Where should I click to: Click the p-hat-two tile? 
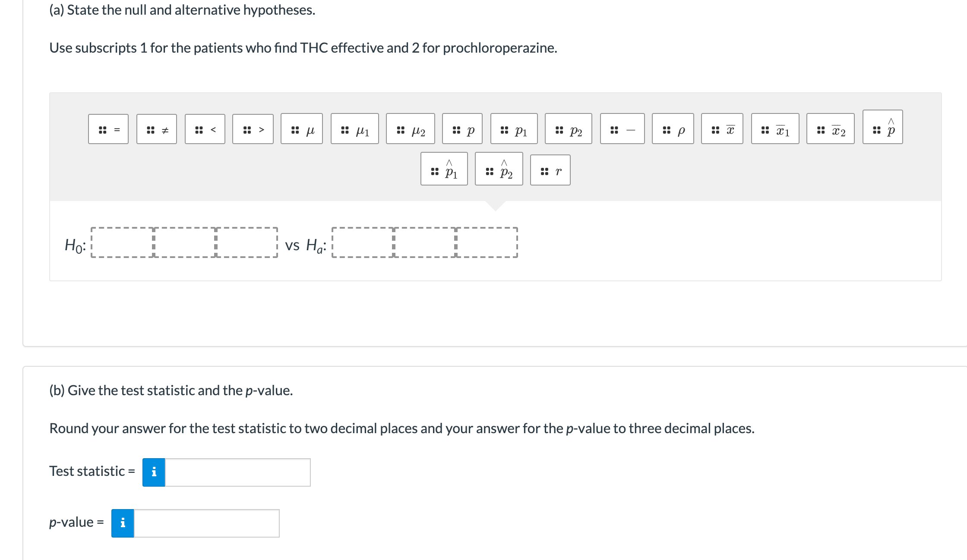[499, 169]
